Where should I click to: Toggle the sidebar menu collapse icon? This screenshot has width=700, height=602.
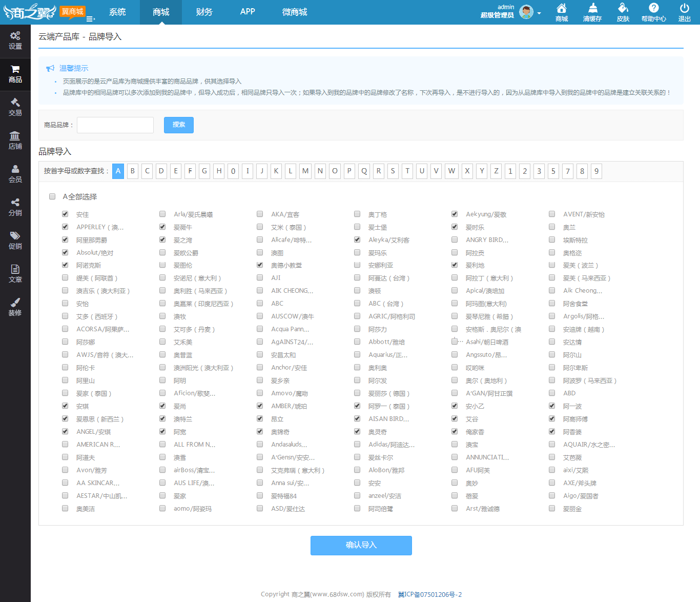tap(90, 19)
